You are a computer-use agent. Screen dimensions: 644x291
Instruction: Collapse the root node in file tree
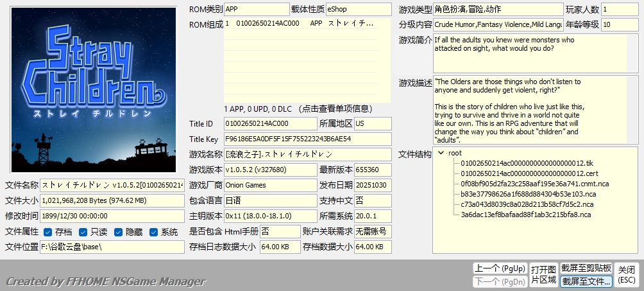coord(441,153)
